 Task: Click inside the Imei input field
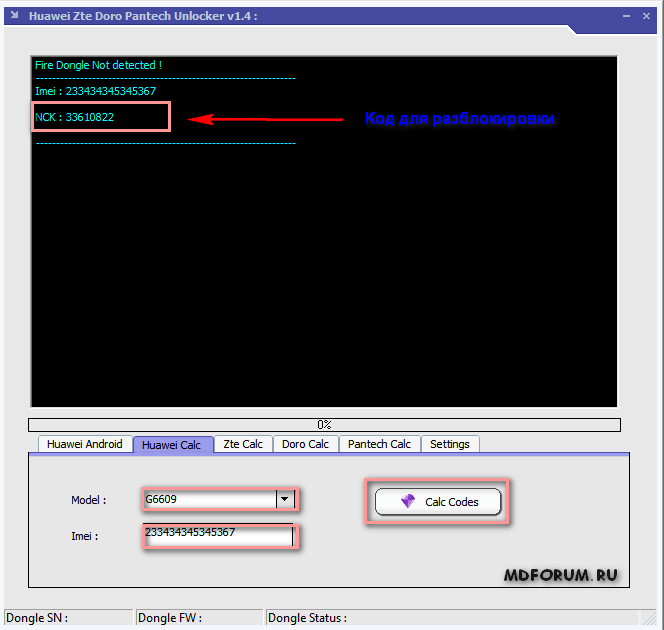click(x=218, y=535)
